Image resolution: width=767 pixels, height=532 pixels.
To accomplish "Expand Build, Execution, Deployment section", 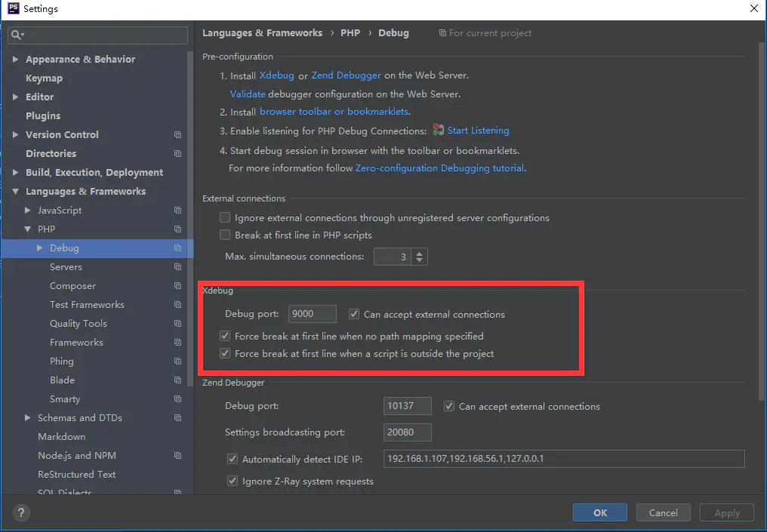I will [x=15, y=172].
